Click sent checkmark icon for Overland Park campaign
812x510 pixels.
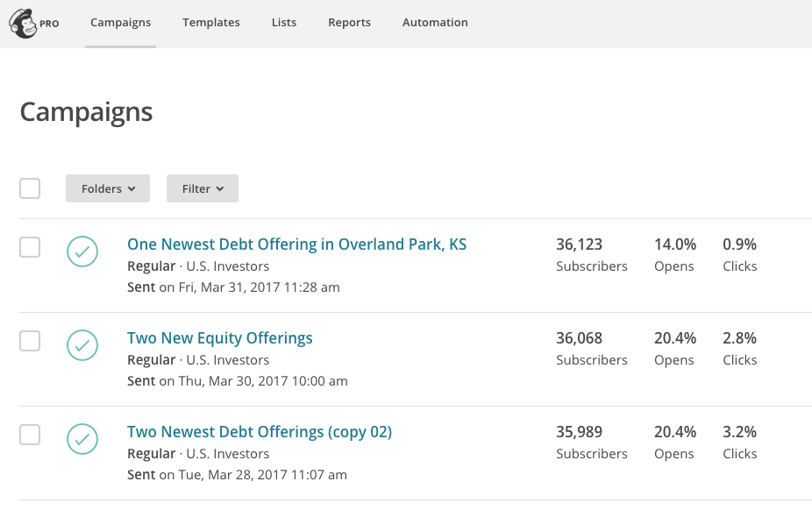click(x=82, y=251)
